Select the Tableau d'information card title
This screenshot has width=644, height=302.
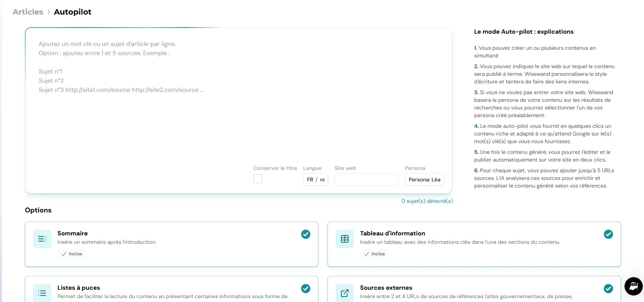[x=393, y=233]
